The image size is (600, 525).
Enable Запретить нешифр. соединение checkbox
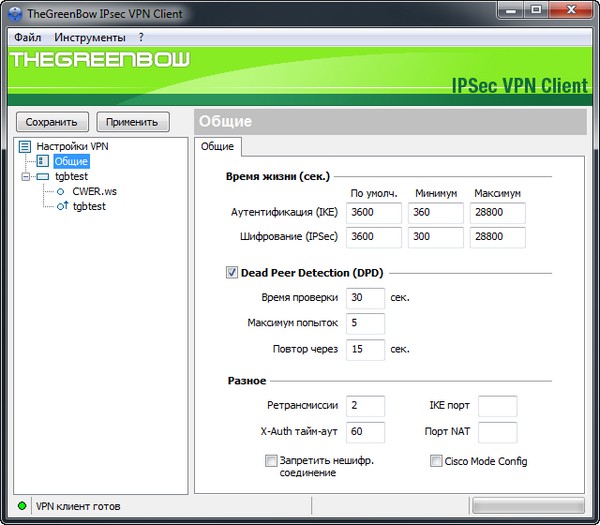271,461
